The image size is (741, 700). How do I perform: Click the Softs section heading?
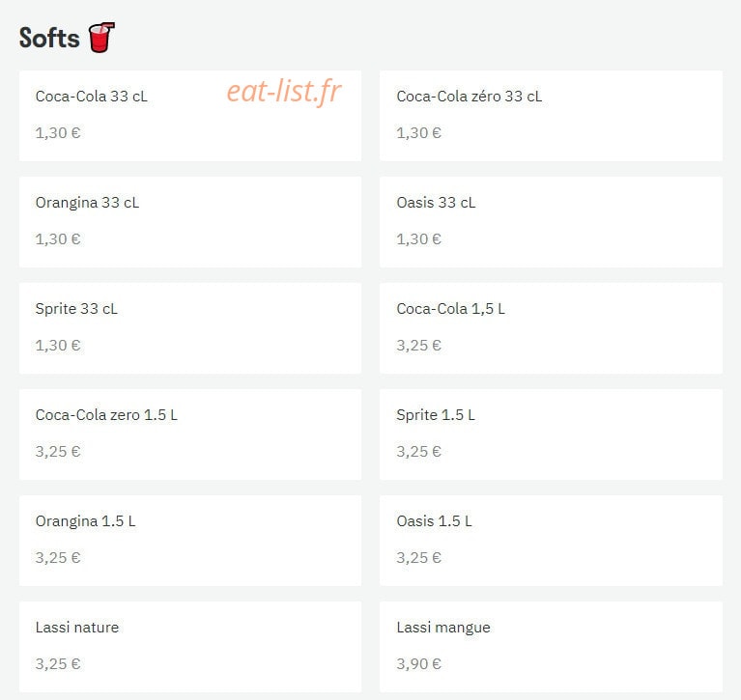pyautogui.click(x=49, y=38)
